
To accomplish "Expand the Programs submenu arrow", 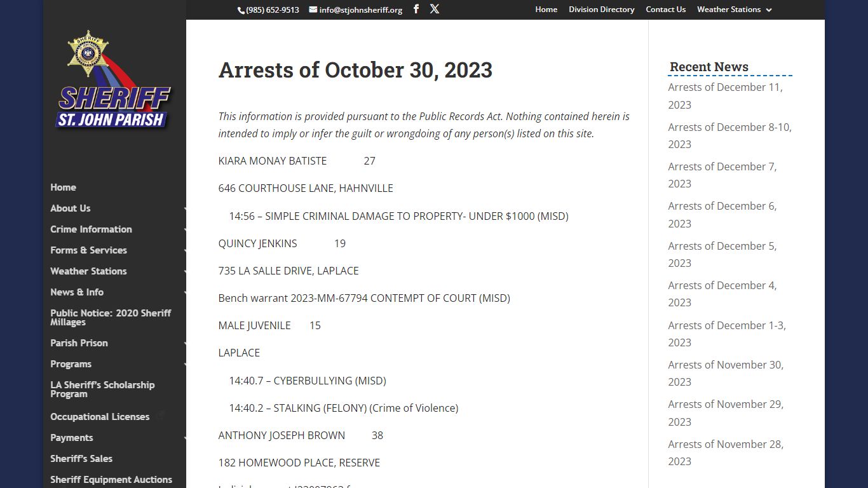I will (x=185, y=365).
